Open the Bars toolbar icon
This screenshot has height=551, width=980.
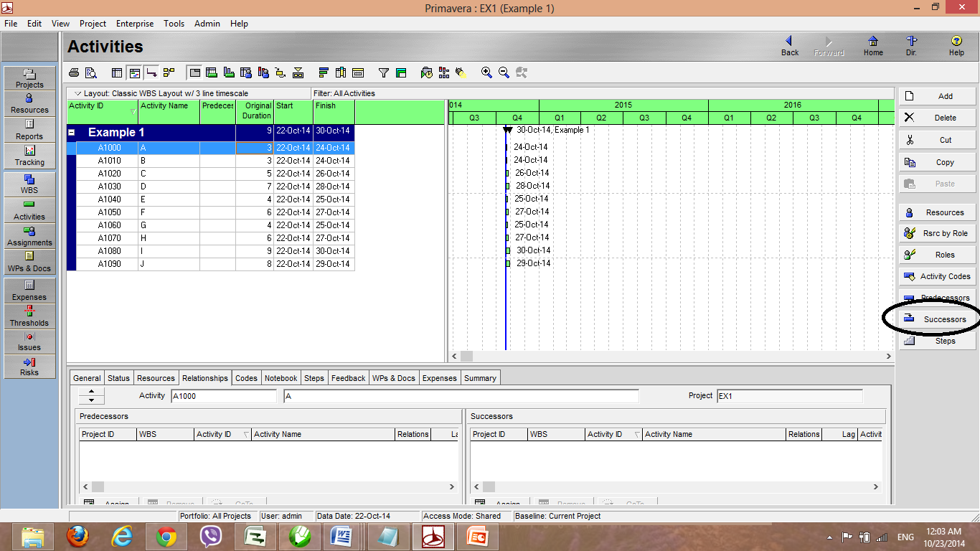tap(324, 72)
